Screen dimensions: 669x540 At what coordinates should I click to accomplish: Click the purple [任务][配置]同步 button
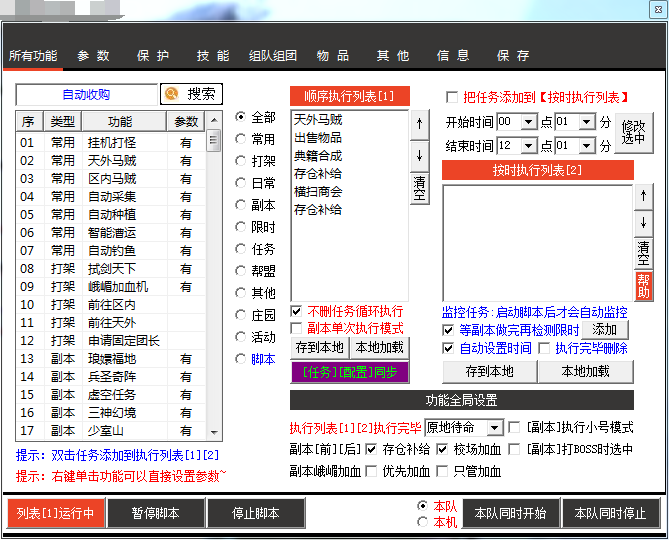coord(350,372)
